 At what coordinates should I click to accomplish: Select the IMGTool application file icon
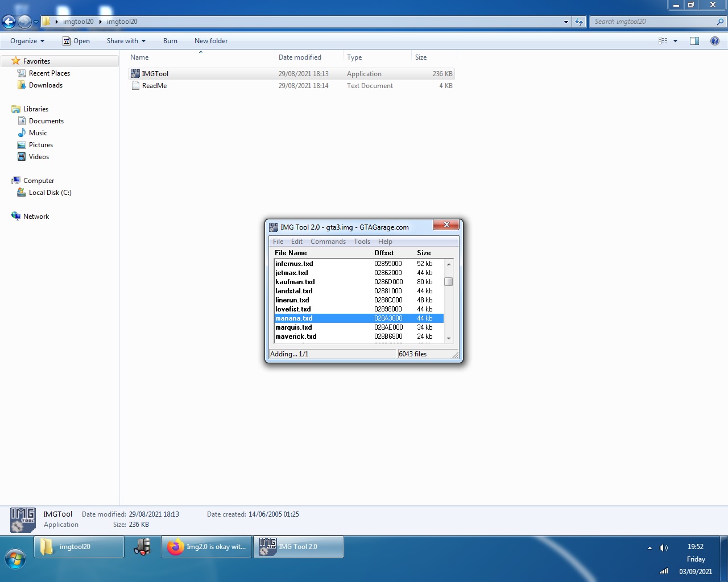click(135, 74)
